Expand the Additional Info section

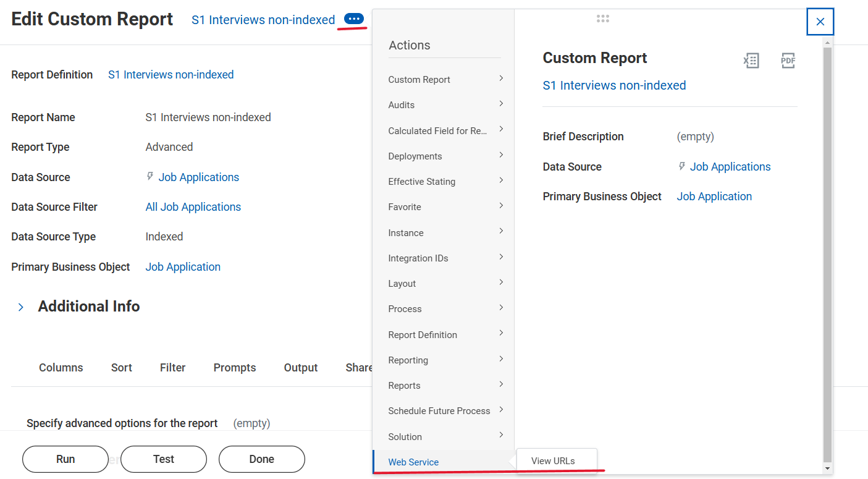[x=21, y=307]
